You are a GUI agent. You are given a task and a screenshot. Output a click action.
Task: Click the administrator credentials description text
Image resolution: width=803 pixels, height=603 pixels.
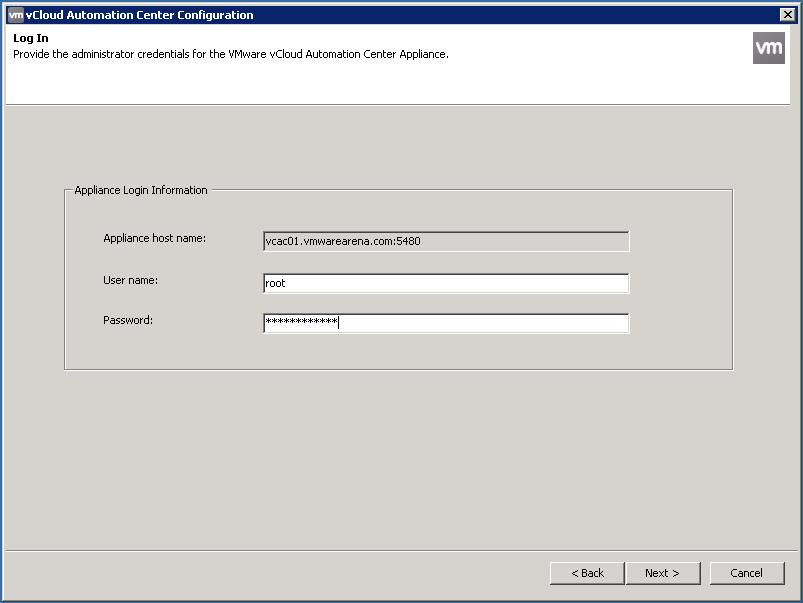click(231, 54)
